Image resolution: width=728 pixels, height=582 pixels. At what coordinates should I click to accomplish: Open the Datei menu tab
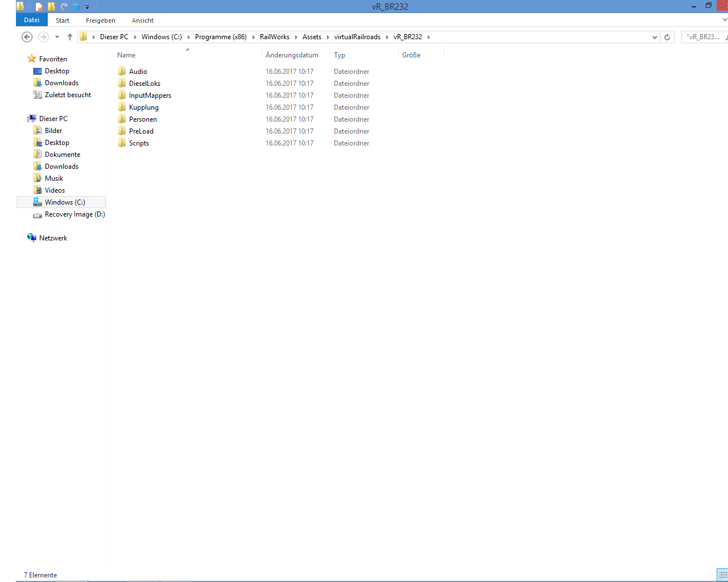32,20
